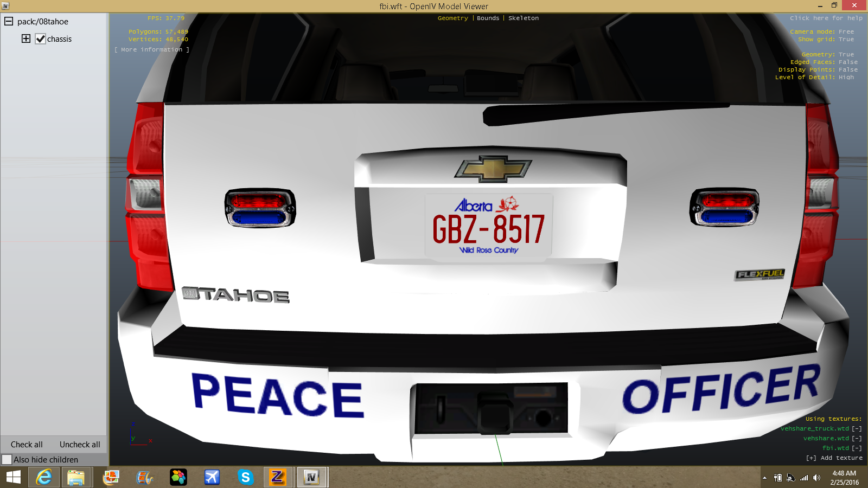868x488 pixels.
Task: Collapse the pack:/08tahoe tree node
Action: [9, 22]
